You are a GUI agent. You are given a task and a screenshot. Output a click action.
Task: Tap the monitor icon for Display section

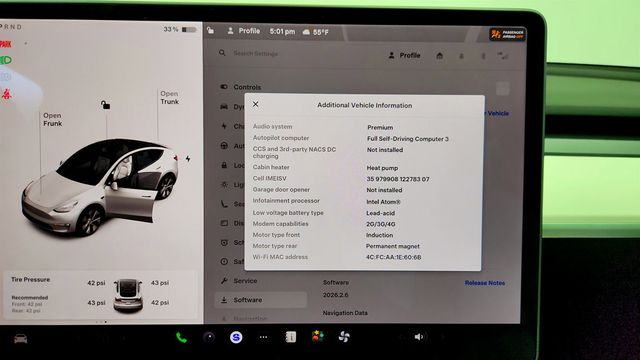[x=224, y=223]
